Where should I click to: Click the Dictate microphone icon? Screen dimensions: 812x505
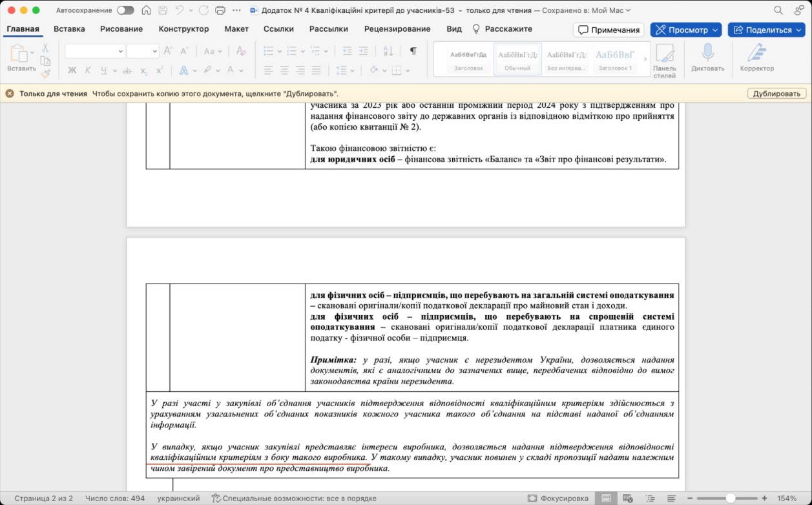pos(707,53)
